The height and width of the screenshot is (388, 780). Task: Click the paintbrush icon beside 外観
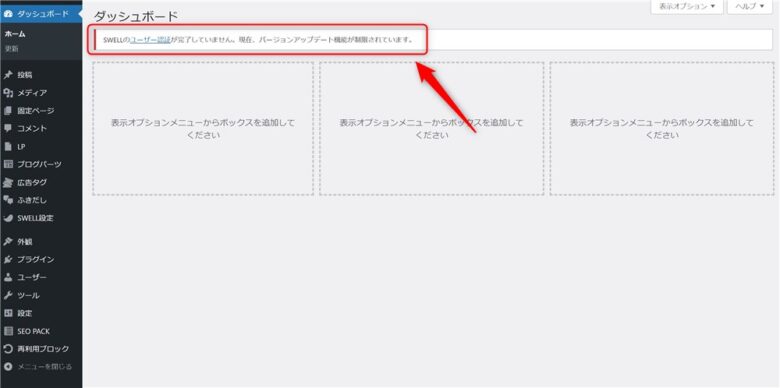point(7,242)
